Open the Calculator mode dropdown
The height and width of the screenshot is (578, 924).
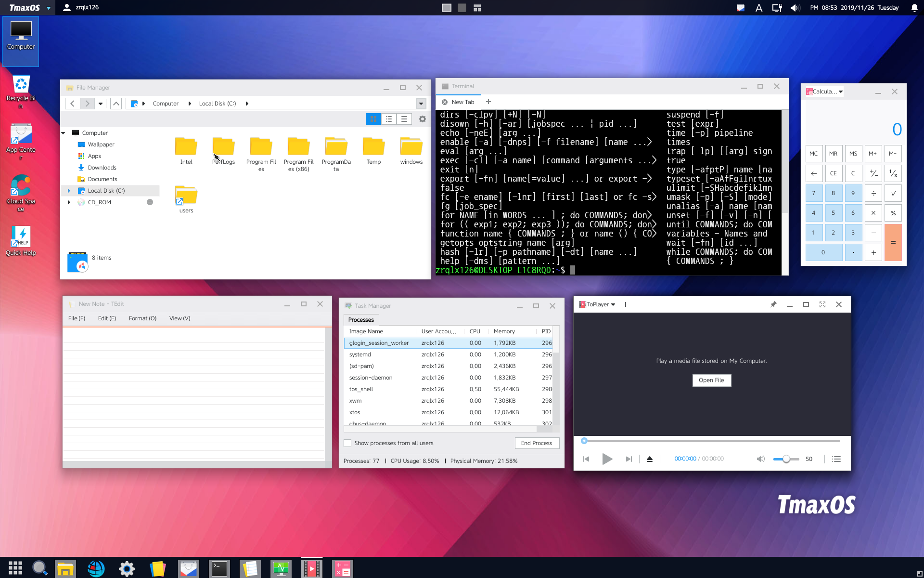point(841,92)
